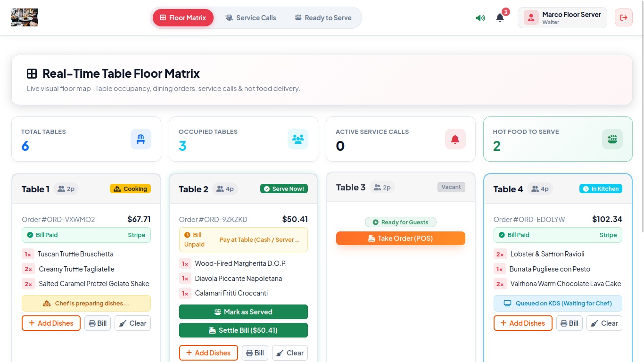Toggle the sound speaker icon
The width and height of the screenshot is (644, 362).
480,18
